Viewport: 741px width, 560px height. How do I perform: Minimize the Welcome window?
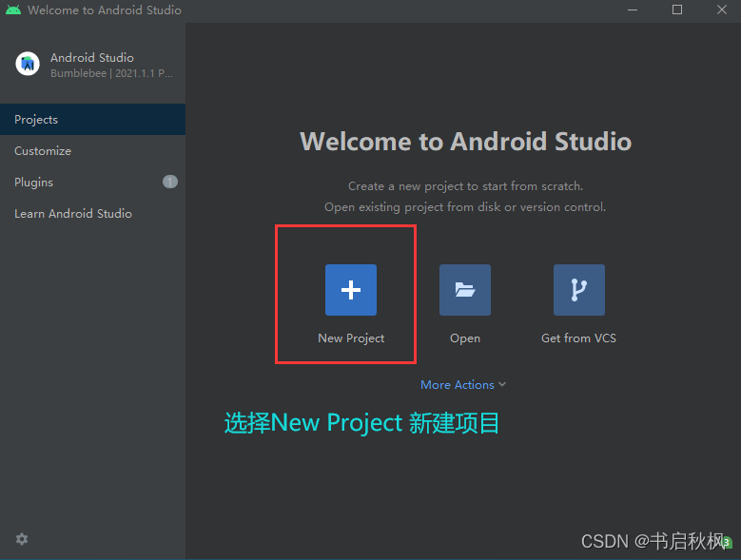pyautogui.click(x=633, y=10)
